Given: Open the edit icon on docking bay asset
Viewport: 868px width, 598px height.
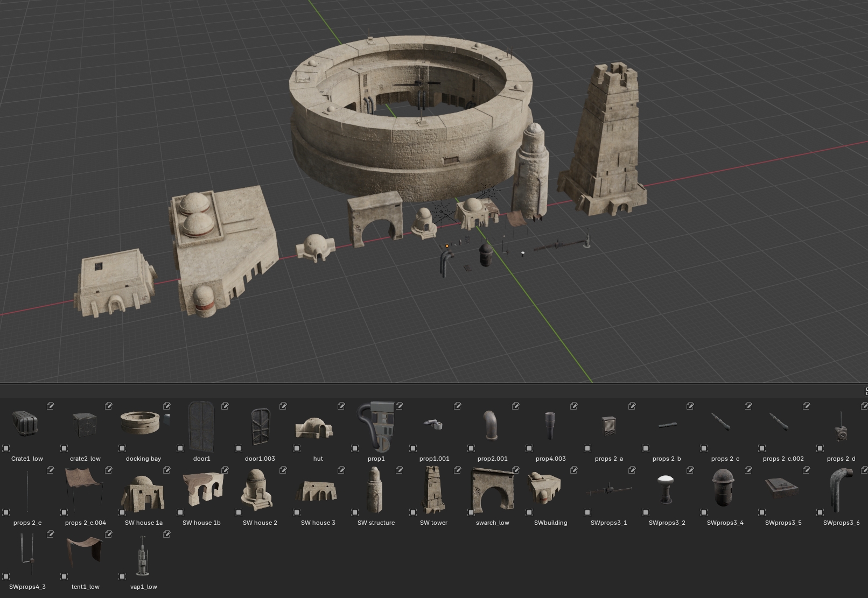Looking at the screenshot, I should coord(167,406).
